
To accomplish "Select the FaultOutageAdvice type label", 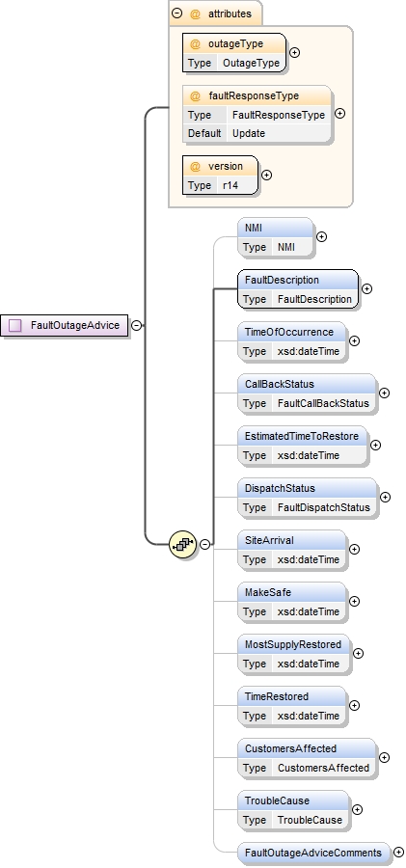I will click(75, 326).
